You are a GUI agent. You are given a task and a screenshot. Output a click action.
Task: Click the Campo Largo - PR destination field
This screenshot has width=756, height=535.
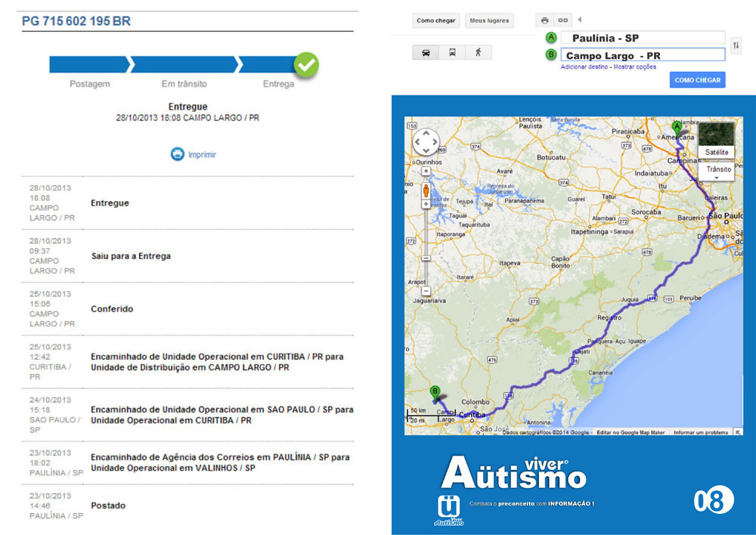pos(643,55)
